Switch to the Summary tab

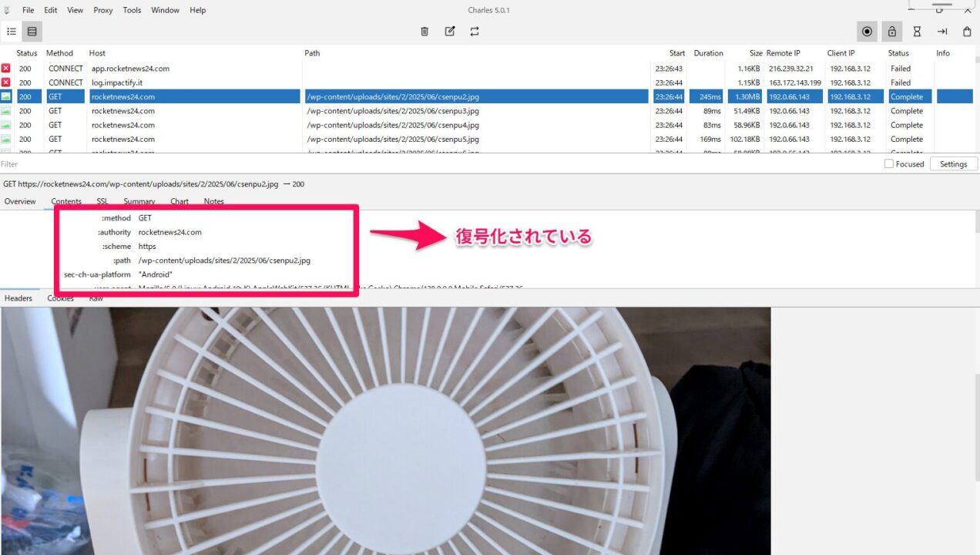pyautogui.click(x=139, y=201)
